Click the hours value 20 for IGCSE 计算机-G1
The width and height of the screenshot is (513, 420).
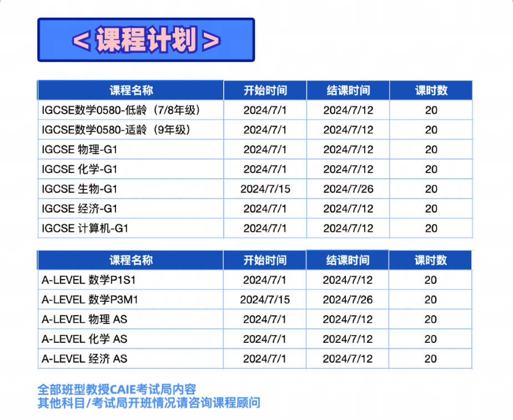[431, 228]
